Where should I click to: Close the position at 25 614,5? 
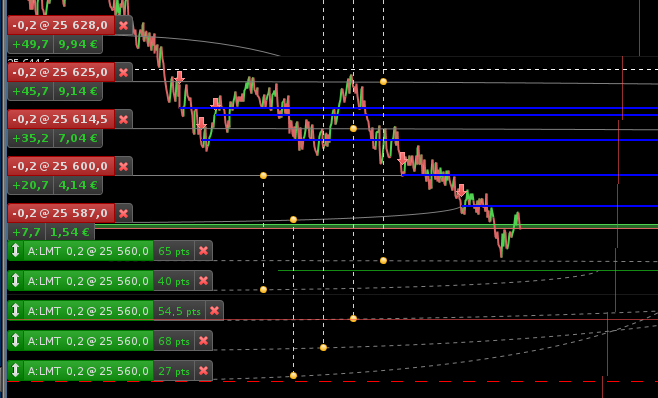[x=123, y=120]
